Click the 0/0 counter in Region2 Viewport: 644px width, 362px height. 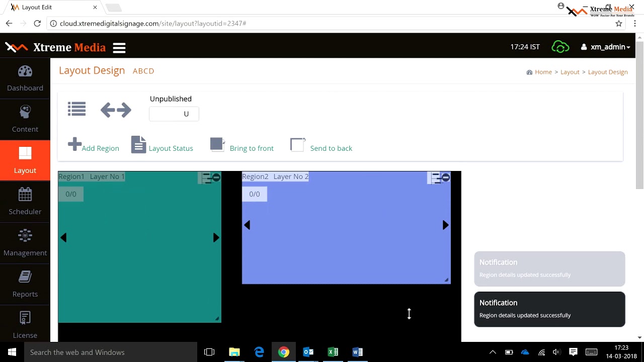click(x=255, y=194)
